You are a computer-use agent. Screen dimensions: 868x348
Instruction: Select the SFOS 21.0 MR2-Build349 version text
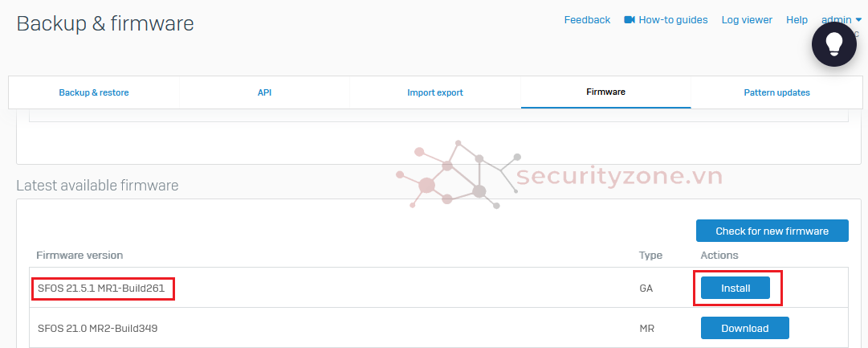pyautogui.click(x=104, y=328)
